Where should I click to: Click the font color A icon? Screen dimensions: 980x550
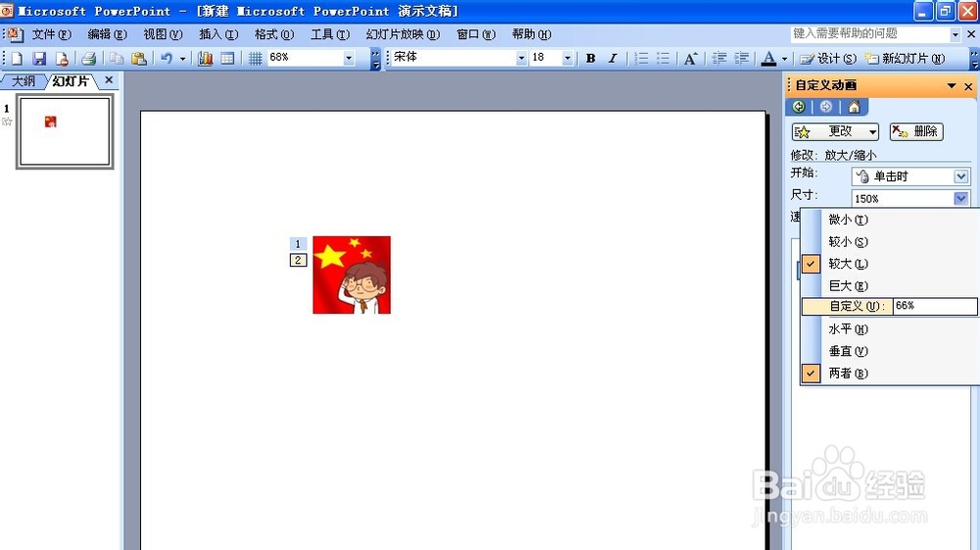768,58
